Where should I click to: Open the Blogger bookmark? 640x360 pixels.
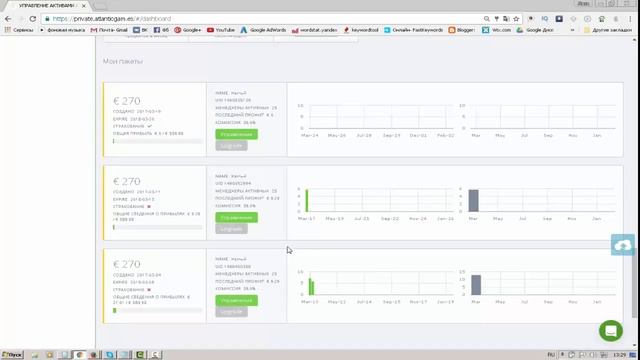coord(462,30)
